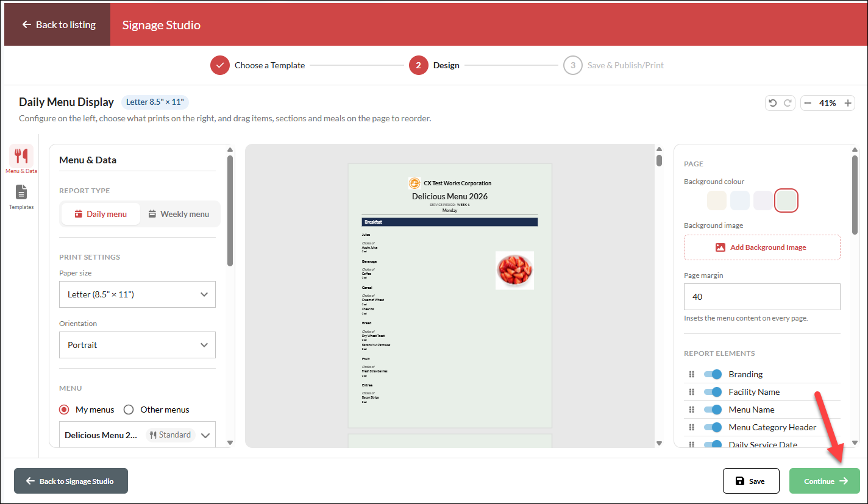The image size is (868, 504).
Task: Click the step 2 Design circle
Action: coord(419,65)
